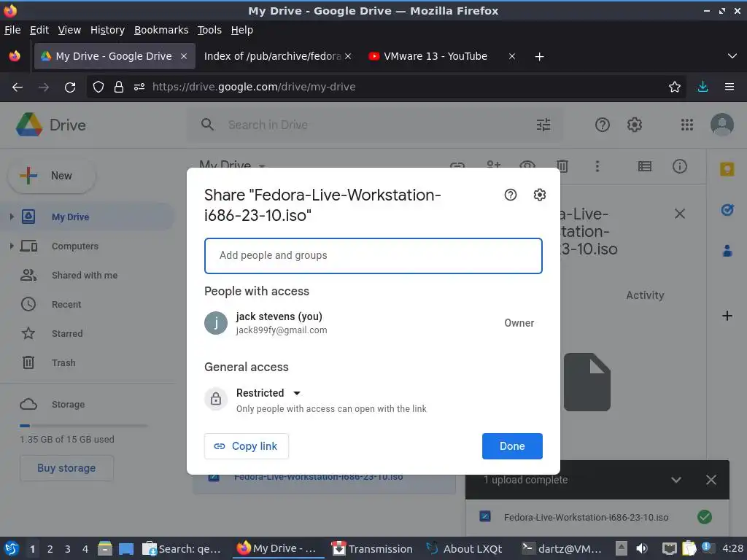
Task: Open Recent files
Action: tap(66, 304)
